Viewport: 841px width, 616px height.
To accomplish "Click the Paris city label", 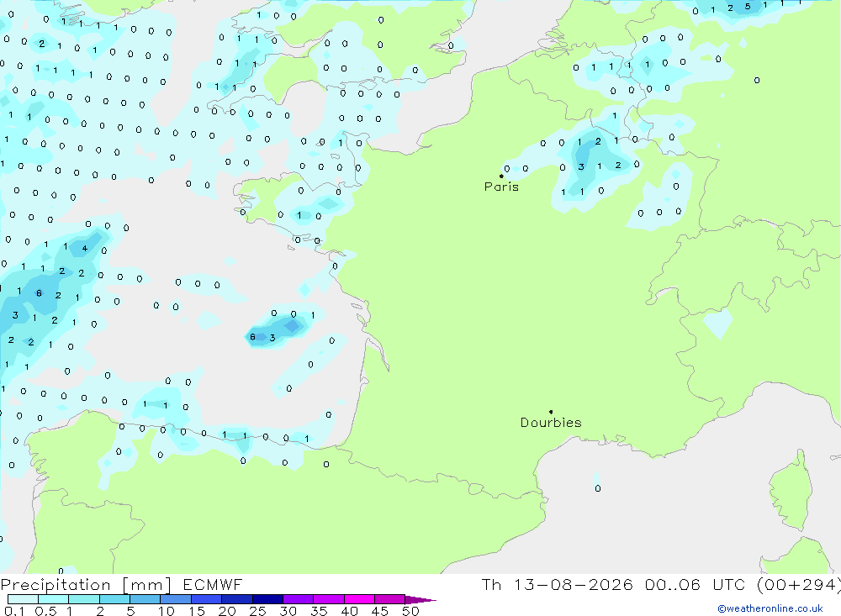I will (501, 187).
